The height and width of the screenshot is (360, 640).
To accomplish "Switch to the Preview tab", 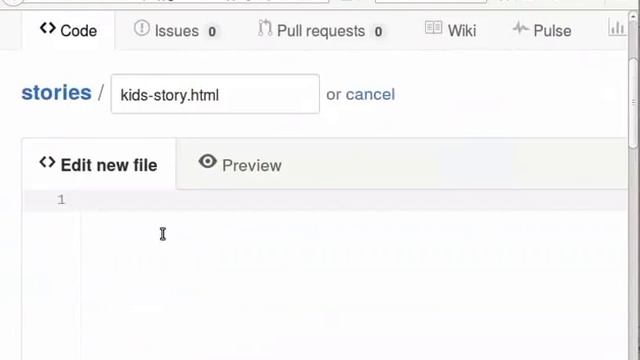I will pyautogui.click(x=240, y=164).
